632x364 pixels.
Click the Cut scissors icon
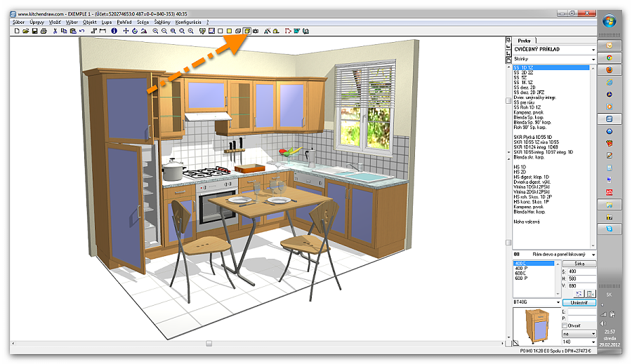(55, 32)
